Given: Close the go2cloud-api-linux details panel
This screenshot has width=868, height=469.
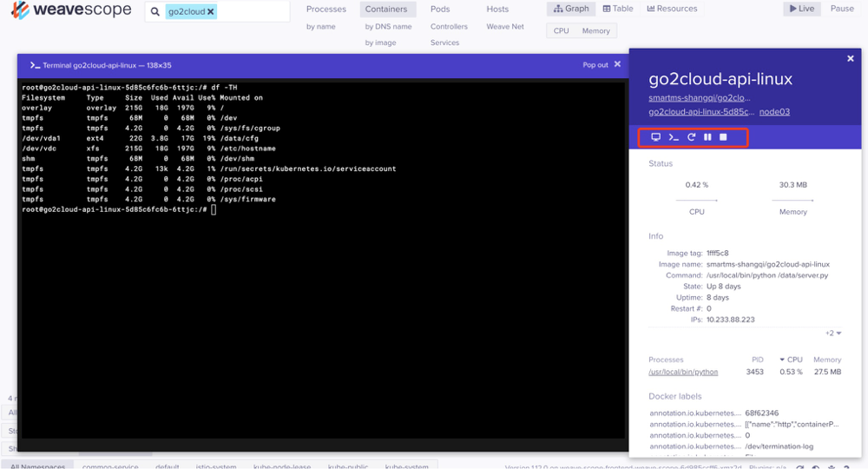Looking at the screenshot, I should (x=851, y=59).
